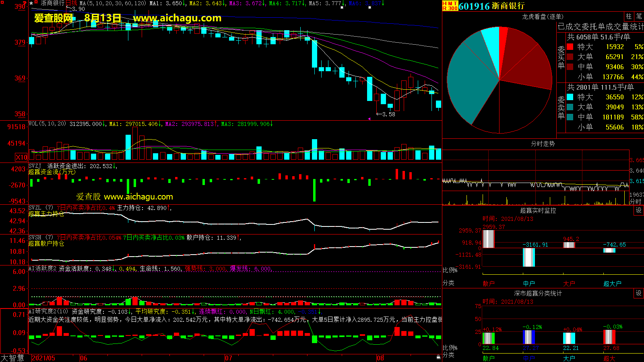Click the red square icon in top-left corner

pos(2,2)
